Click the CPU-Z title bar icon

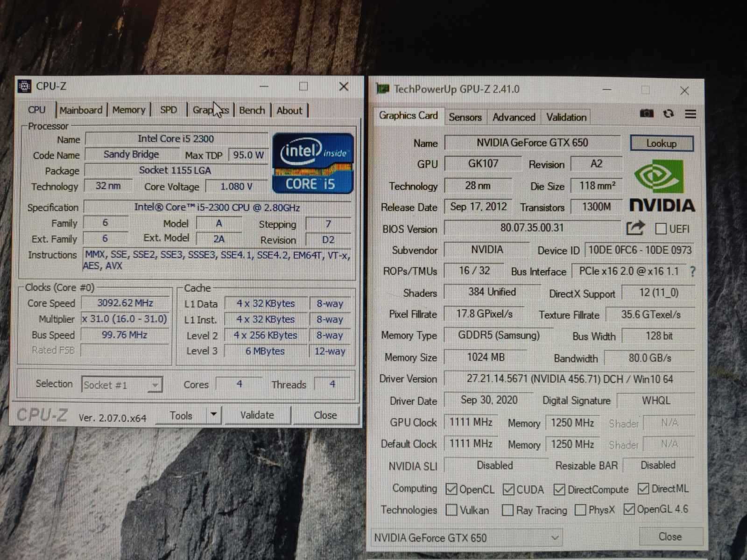(24, 86)
